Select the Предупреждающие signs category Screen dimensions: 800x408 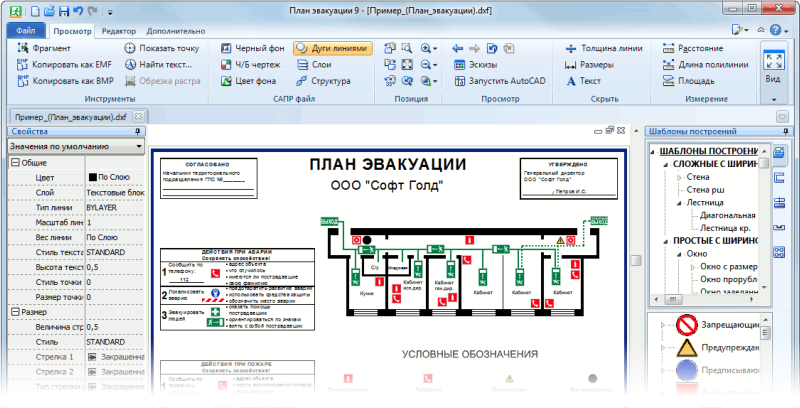tap(717, 347)
